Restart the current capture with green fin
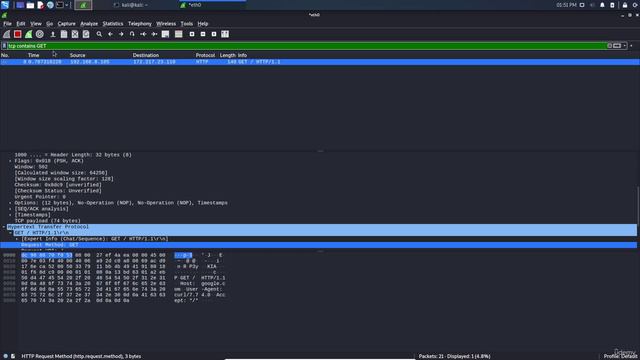This screenshot has width=640, height=360. click(x=29, y=34)
